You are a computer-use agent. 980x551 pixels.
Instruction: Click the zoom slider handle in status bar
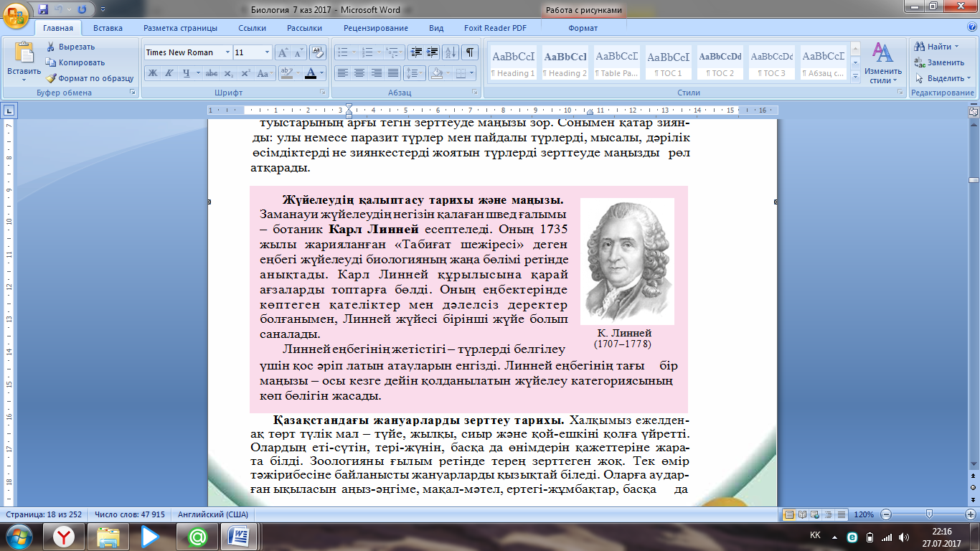pyautogui.click(x=930, y=514)
